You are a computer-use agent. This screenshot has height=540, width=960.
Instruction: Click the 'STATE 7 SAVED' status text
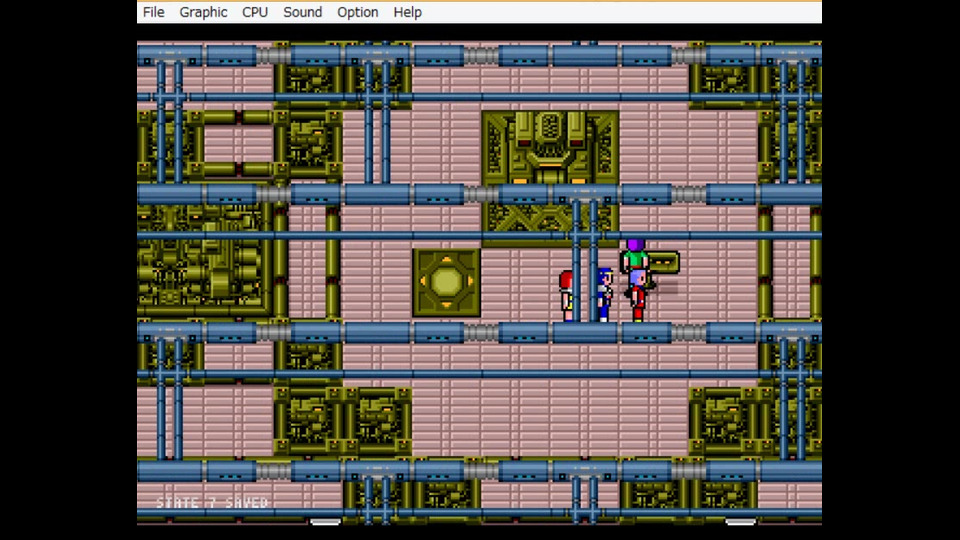coord(212,503)
